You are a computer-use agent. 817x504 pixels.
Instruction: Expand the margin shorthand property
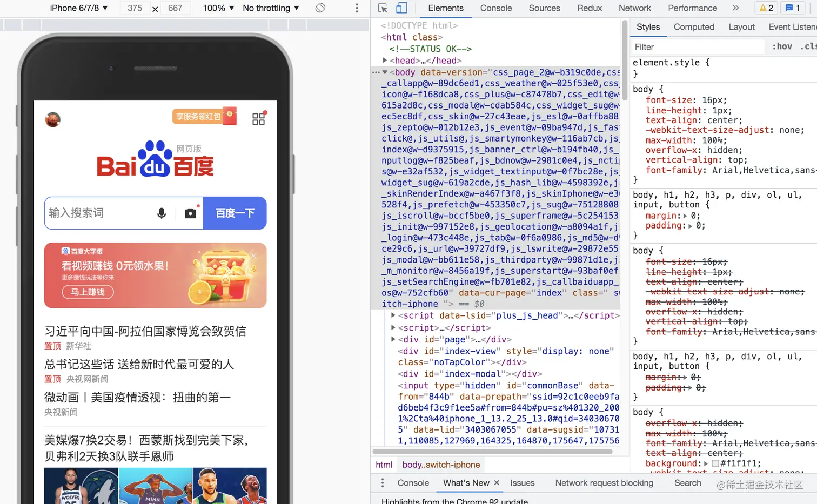coord(685,216)
